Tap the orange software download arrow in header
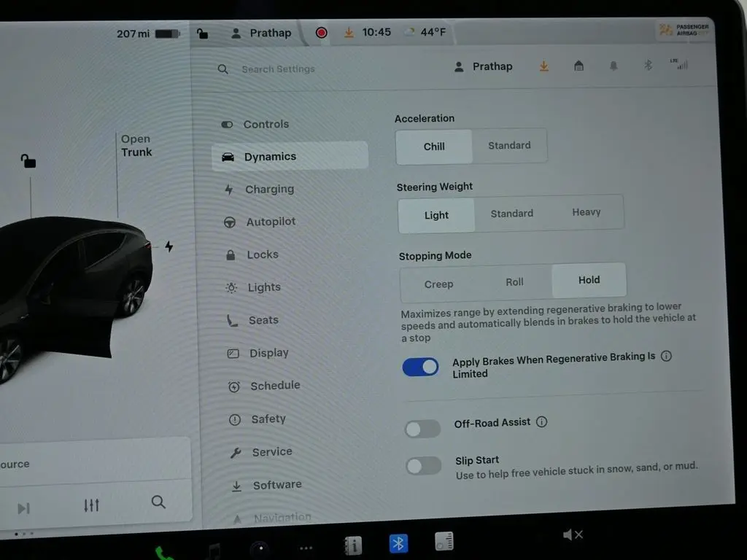 click(x=543, y=66)
